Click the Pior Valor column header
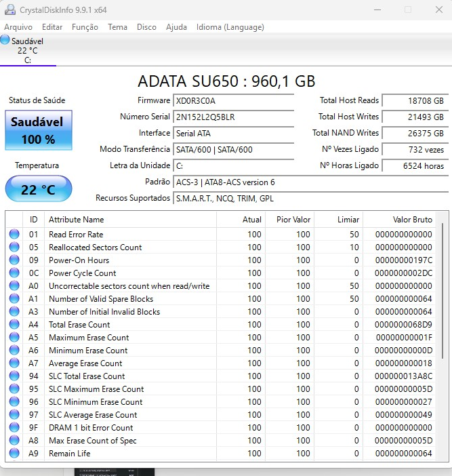 (290, 220)
